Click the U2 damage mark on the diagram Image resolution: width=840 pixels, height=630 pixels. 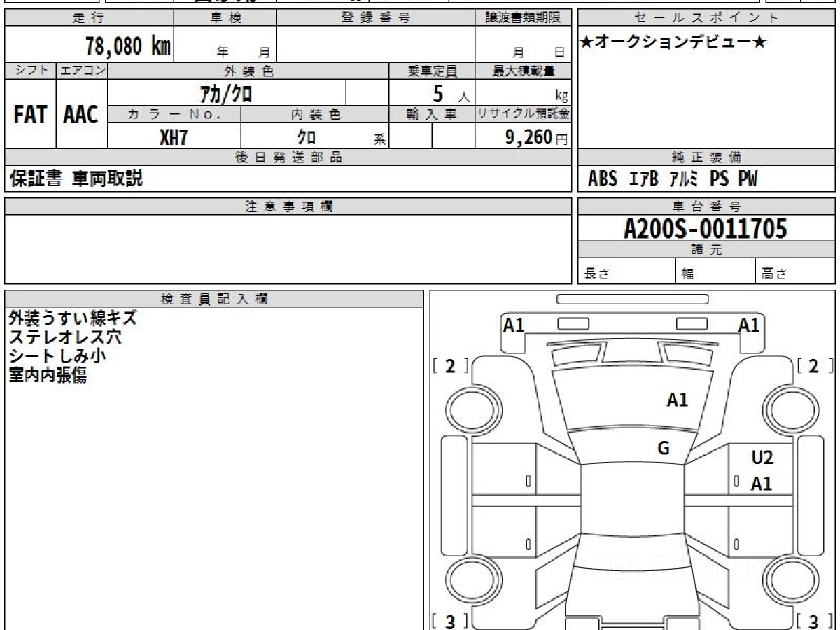[762, 458]
